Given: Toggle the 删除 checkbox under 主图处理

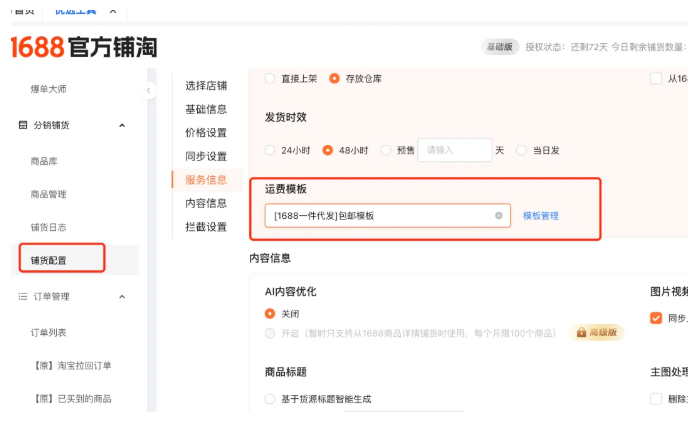Looking at the screenshot, I should [x=656, y=399].
